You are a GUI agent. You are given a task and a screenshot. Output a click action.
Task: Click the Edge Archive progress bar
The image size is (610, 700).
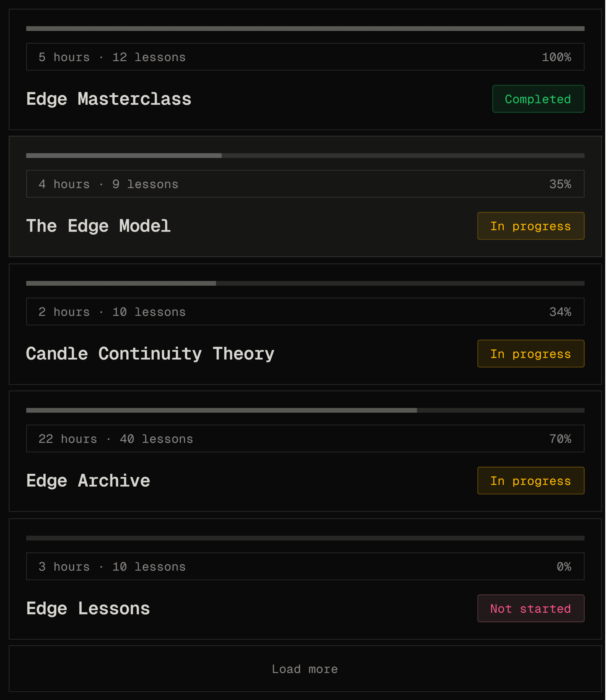coord(308,414)
